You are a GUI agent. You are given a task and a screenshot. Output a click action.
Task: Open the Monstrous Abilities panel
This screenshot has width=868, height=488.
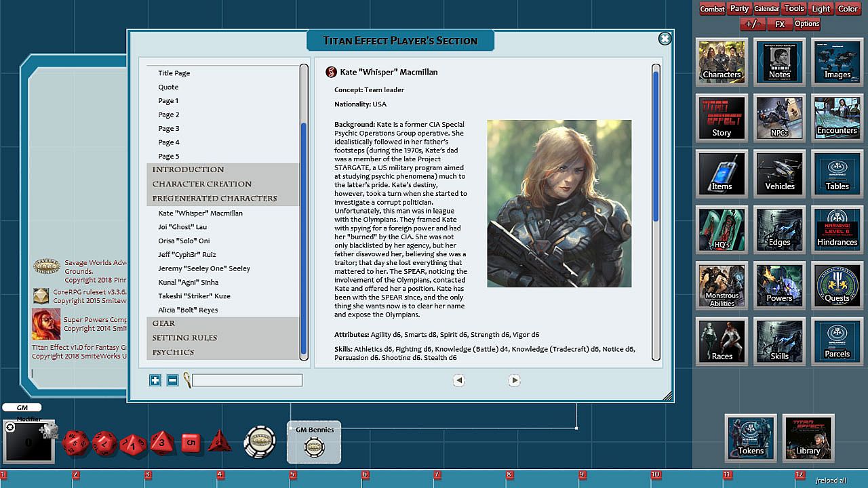[722, 285]
